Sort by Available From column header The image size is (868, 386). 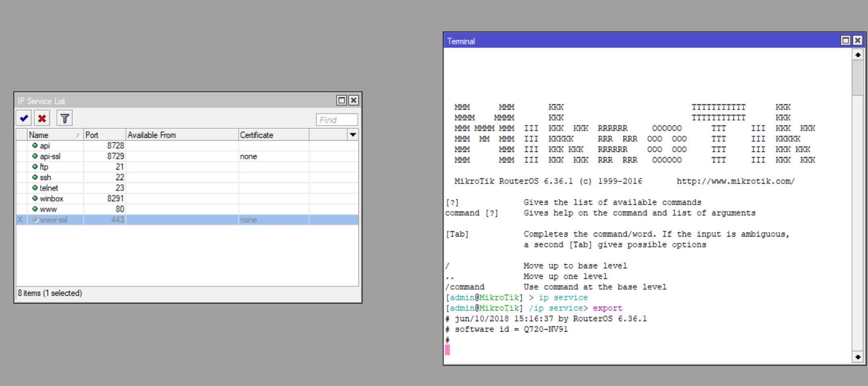tap(182, 135)
